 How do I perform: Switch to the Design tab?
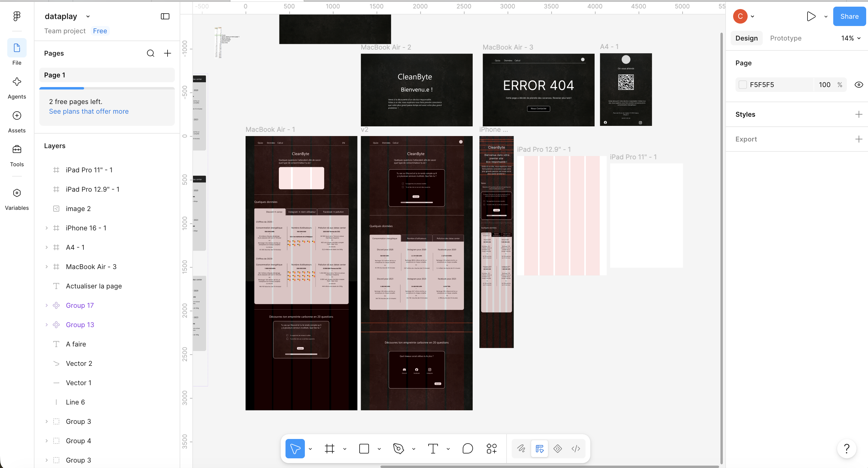746,38
